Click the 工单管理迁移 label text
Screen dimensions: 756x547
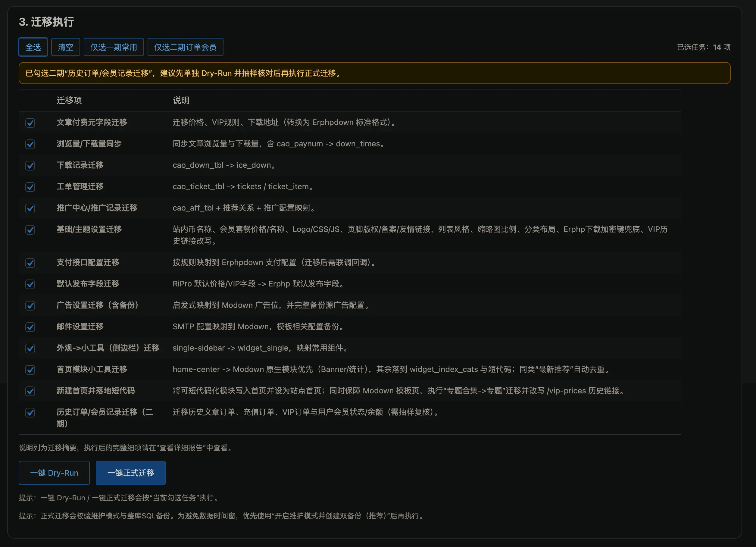pos(80,186)
